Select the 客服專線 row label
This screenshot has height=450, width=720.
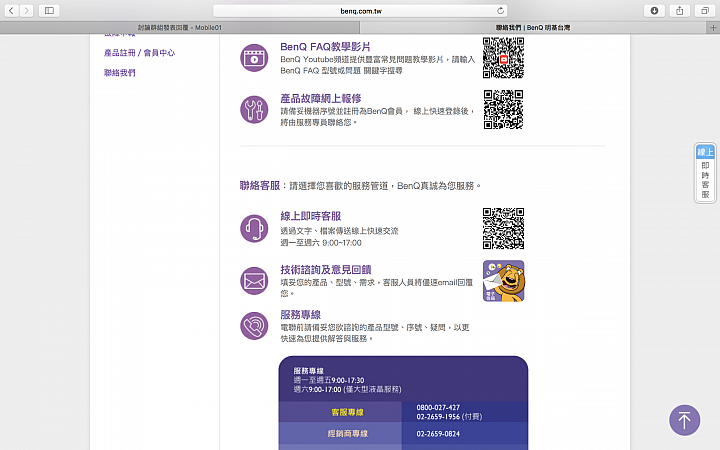(x=347, y=412)
